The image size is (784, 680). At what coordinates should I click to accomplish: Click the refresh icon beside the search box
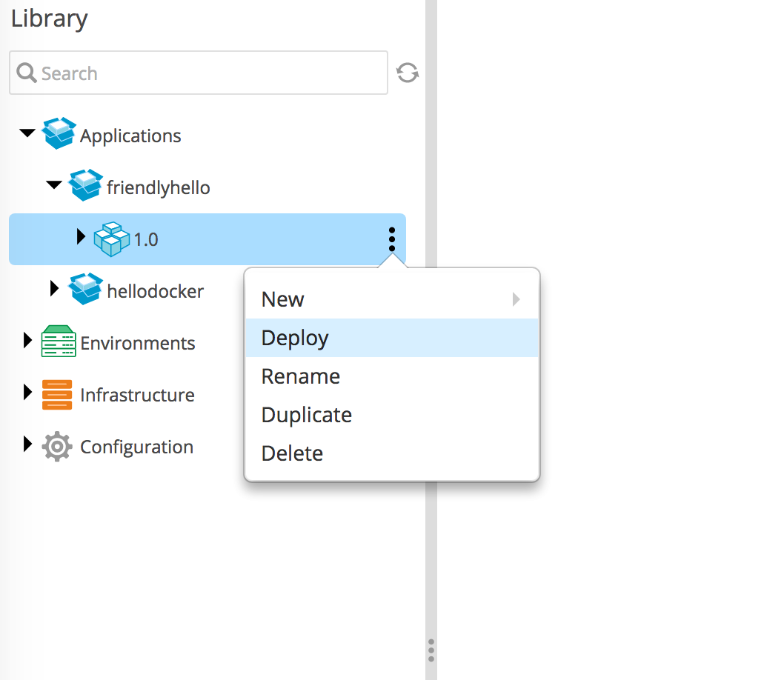click(407, 73)
